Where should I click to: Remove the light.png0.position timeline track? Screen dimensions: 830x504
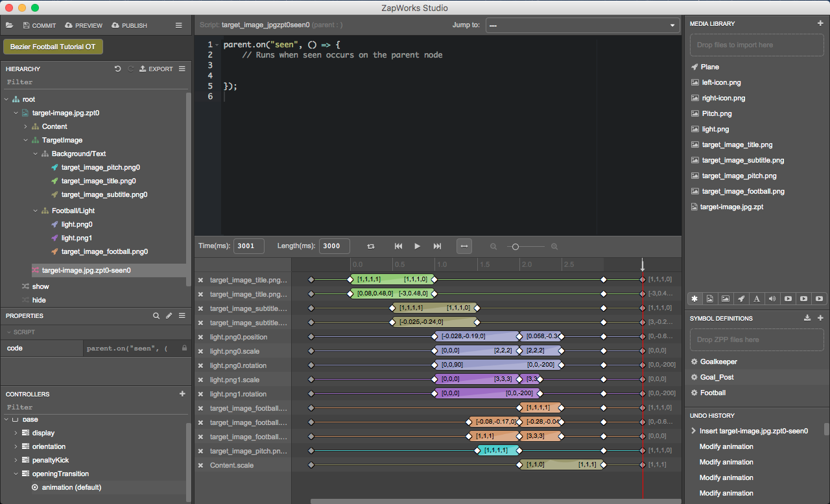[200, 337]
